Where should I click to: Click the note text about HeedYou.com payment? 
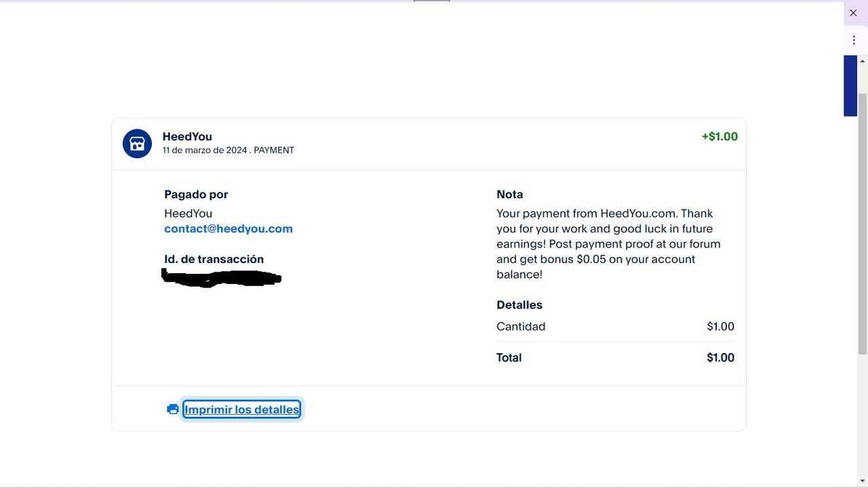click(x=608, y=244)
